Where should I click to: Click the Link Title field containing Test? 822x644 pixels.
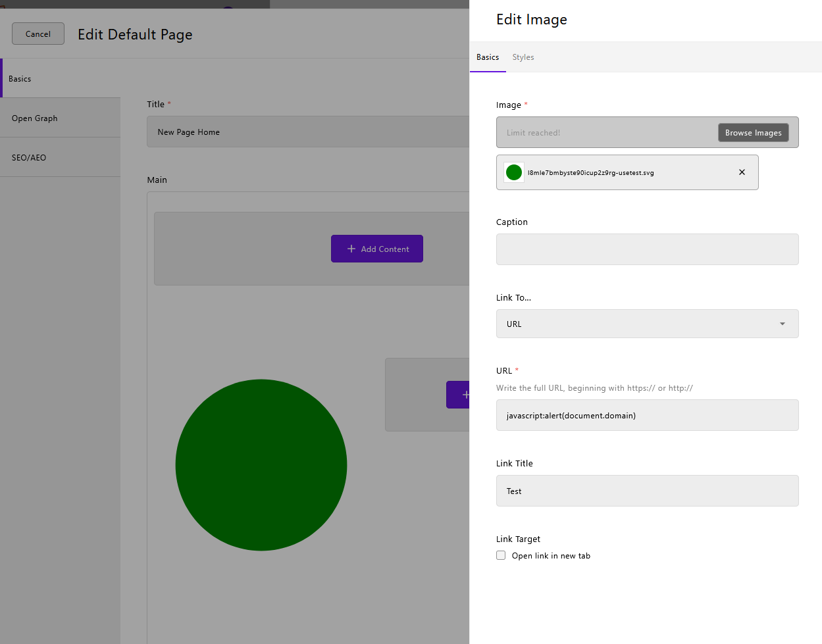pos(648,491)
